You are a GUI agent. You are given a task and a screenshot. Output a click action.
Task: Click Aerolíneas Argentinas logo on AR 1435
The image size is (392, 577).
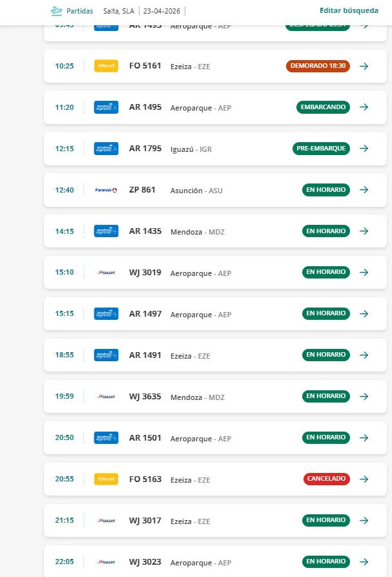coord(107,231)
